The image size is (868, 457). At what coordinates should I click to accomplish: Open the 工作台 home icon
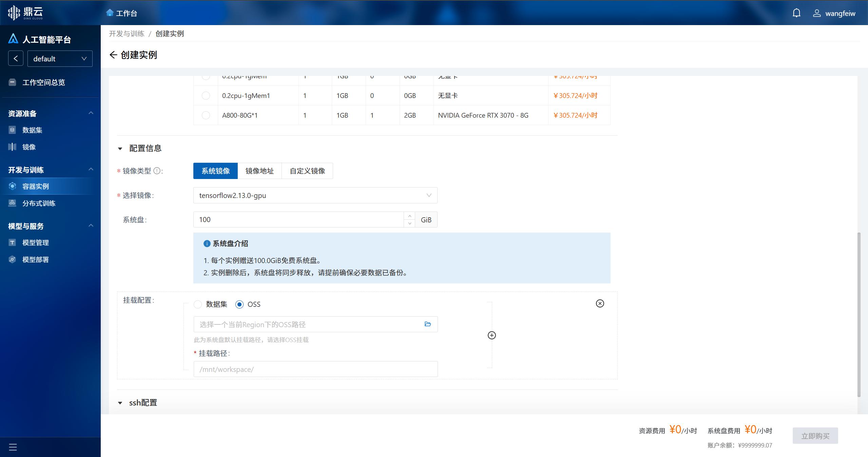pos(110,13)
